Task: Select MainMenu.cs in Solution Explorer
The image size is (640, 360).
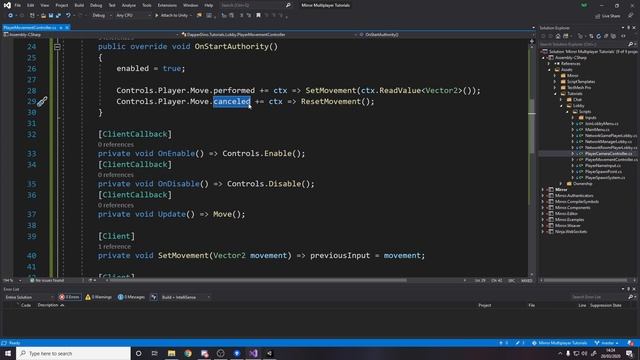Action: click(597, 129)
